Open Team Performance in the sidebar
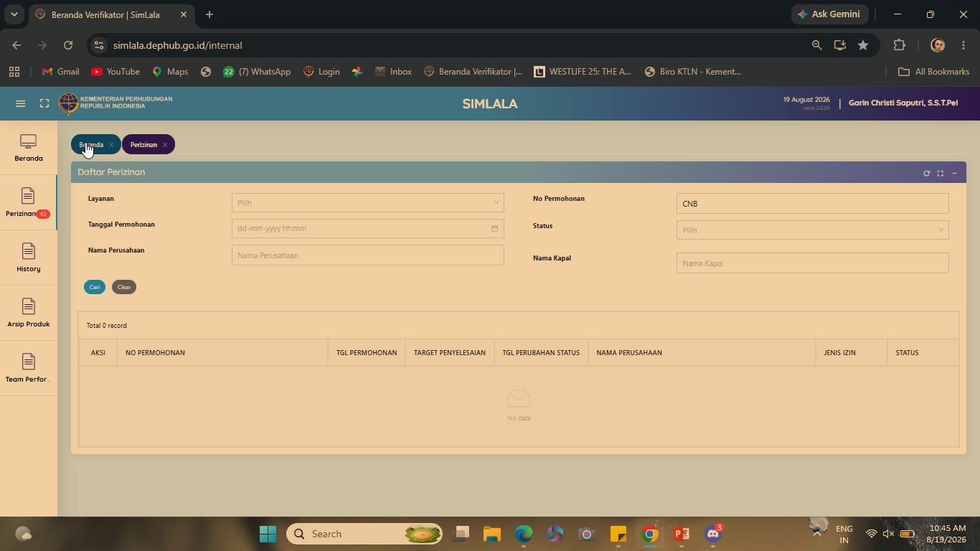980x551 pixels. coord(29,368)
